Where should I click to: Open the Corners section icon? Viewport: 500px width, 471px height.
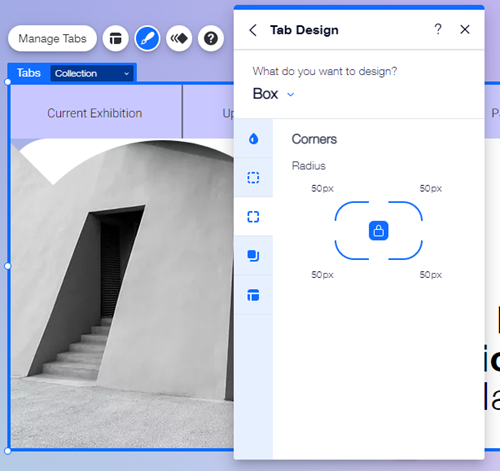click(x=253, y=217)
